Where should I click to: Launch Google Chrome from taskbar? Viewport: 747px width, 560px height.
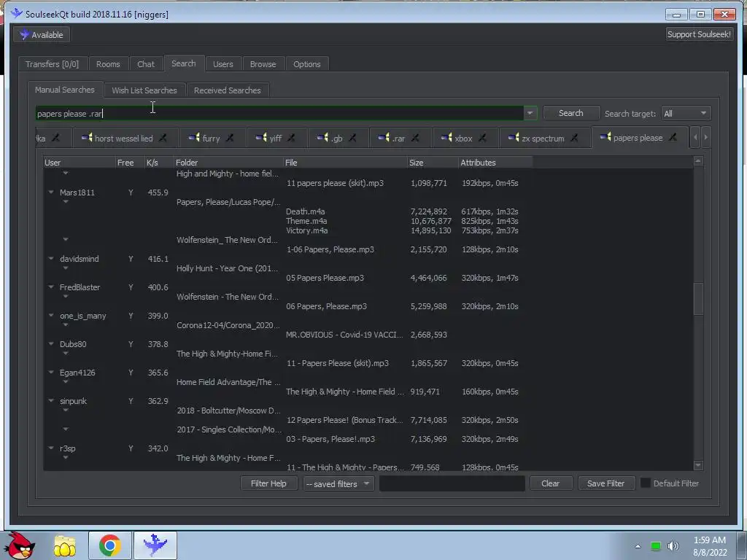109,545
